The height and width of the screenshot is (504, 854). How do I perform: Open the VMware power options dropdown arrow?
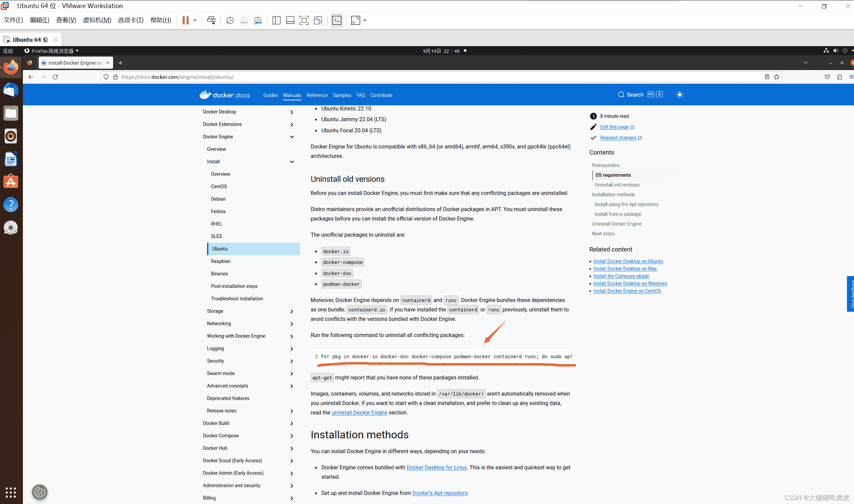[x=195, y=21]
